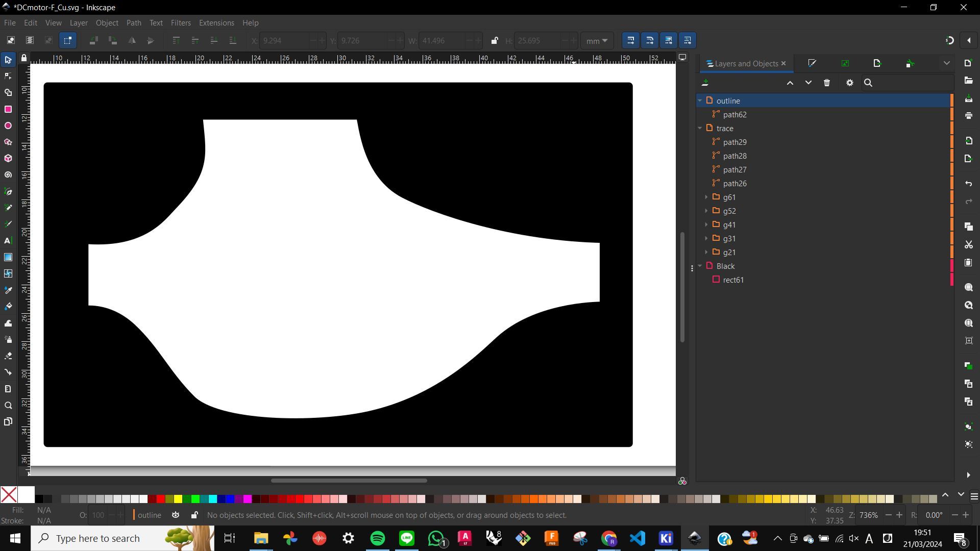The width and height of the screenshot is (980, 551).
Task: Click the Save document icon in command bar
Action: (x=969, y=99)
